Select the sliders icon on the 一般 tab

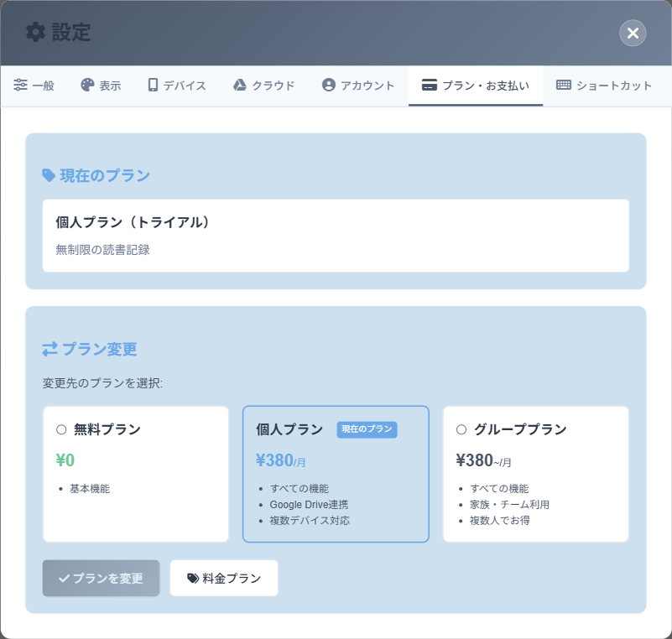pos(20,84)
